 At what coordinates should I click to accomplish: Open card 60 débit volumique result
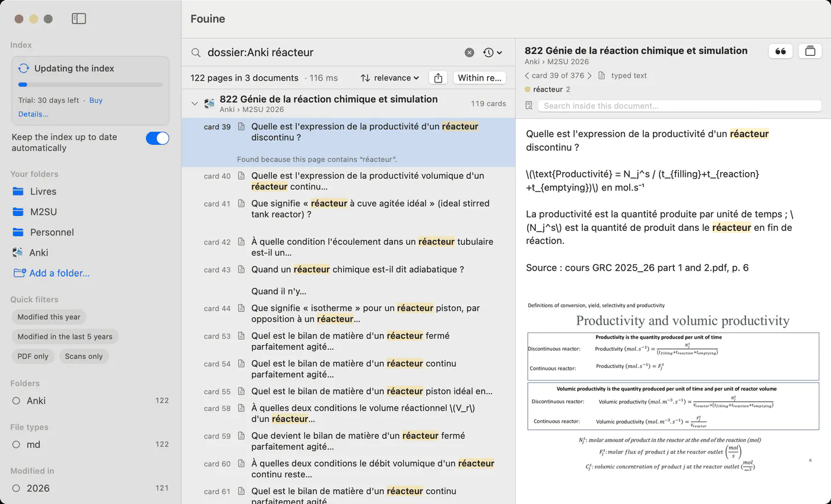(x=348, y=469)
